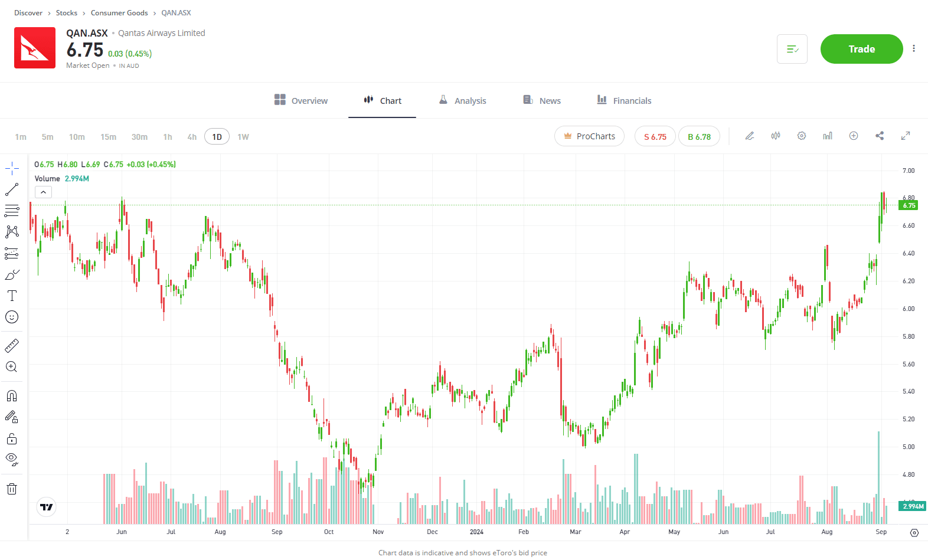The image size is (928, 560).
Task: Switch to the Overview tab
Action: click(301, 100)
